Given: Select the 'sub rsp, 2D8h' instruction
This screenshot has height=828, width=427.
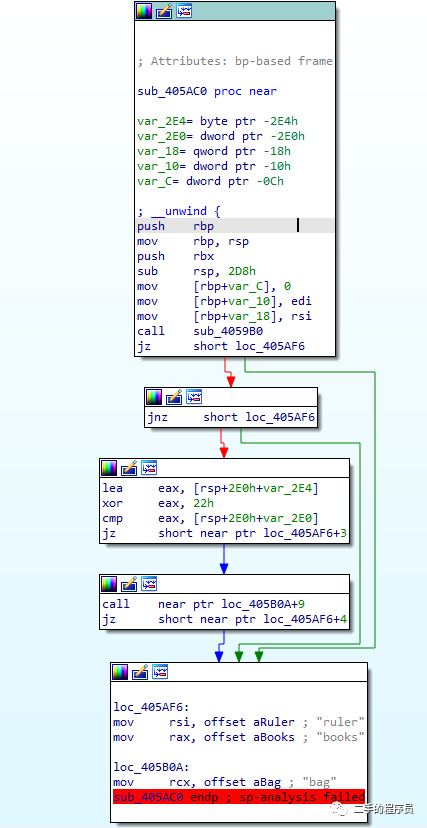Looking at the screenshot, I should tap(196, 271).
